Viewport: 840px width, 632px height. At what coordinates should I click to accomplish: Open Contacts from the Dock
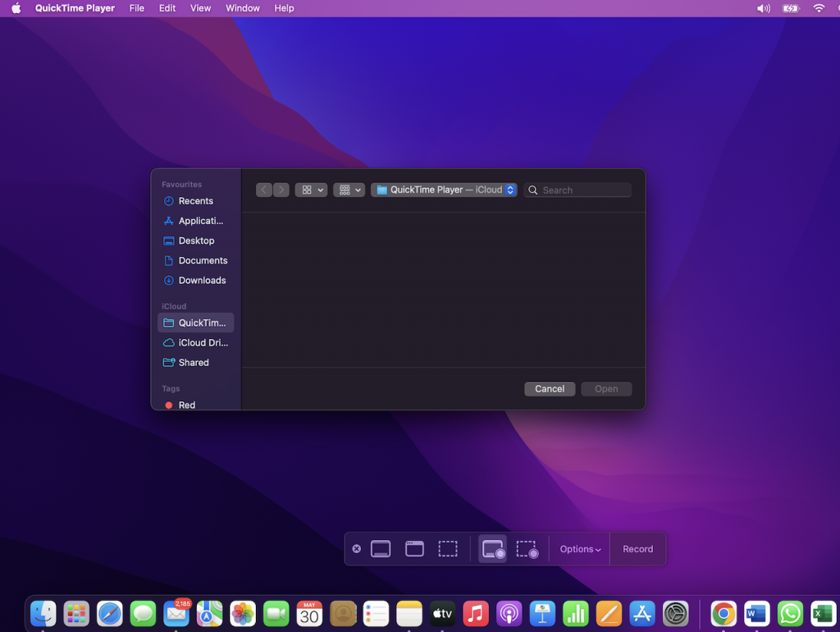[x=343, y=613]
